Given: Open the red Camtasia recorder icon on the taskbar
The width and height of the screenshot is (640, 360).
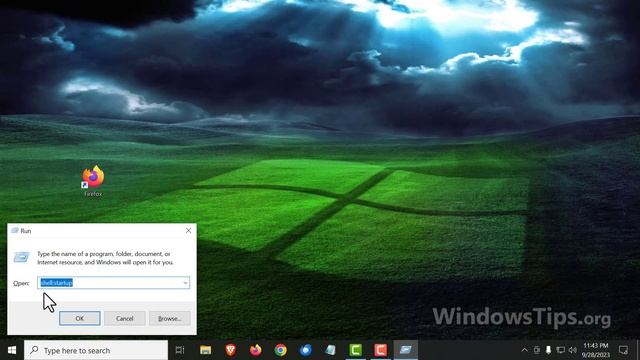Looking at the screenshot, I should pyautogui.click(x=380, y=350).
